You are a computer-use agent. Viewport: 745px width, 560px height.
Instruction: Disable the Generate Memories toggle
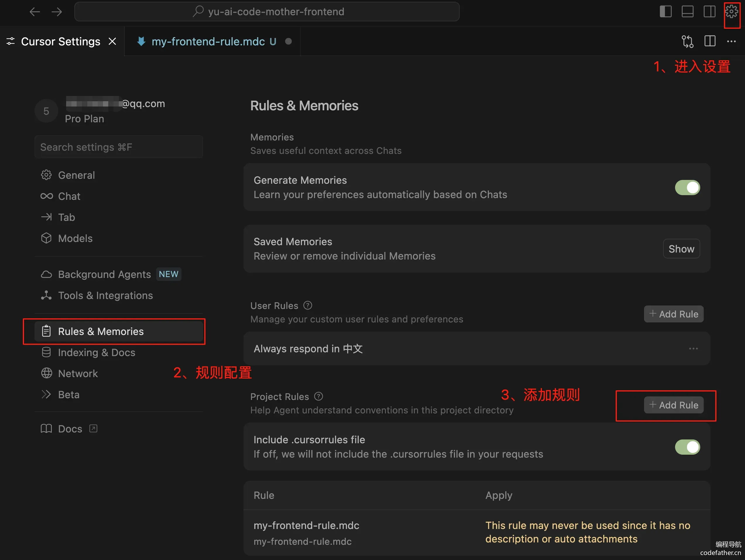(x=687, y=188)
